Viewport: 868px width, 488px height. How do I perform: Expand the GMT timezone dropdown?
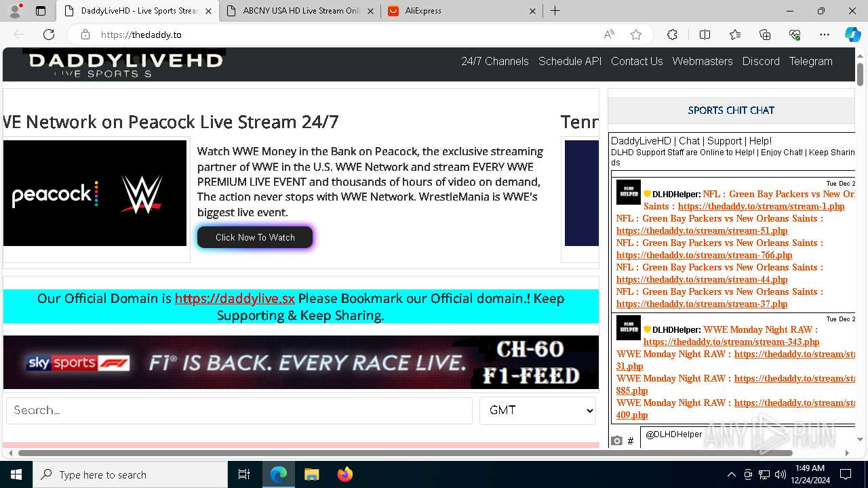(x=538, y=411)
